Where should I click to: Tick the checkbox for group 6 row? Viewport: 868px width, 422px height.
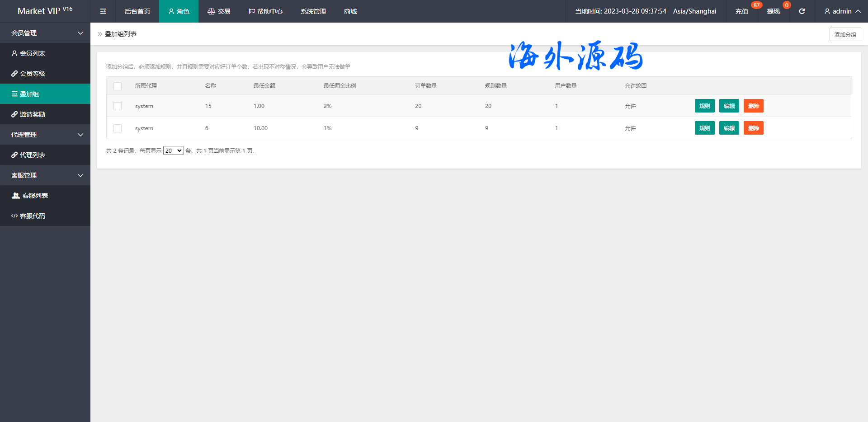coord(118,128)
